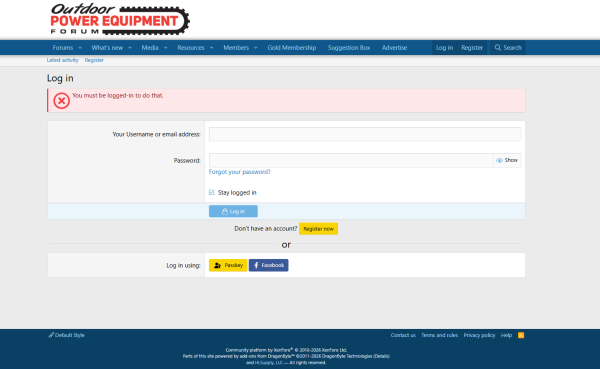The height and width of the screenshot is (369, 600).
Task: Click the DragonByte Details footer link
Action: pyautogui.click(x=381, y=356)
